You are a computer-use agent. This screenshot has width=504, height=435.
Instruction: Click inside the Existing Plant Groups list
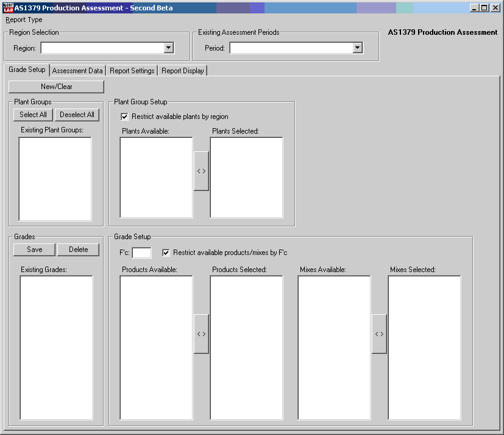(x=55, y=178)
